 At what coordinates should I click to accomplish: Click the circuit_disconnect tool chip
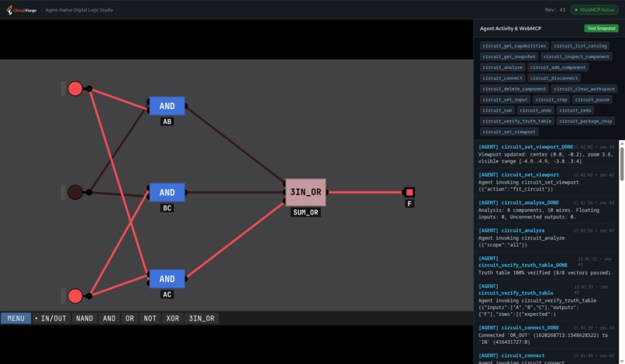[x=554, y=78]
